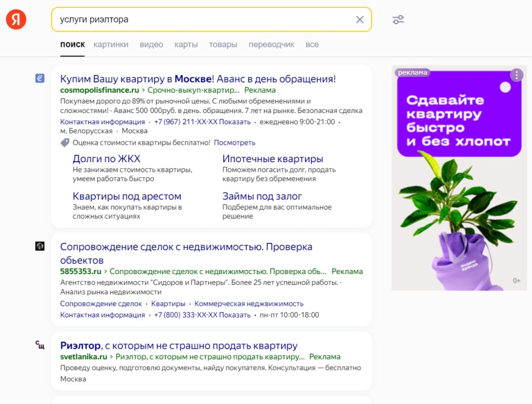Open the 'переводчик' tab

(x=271, y=45)
